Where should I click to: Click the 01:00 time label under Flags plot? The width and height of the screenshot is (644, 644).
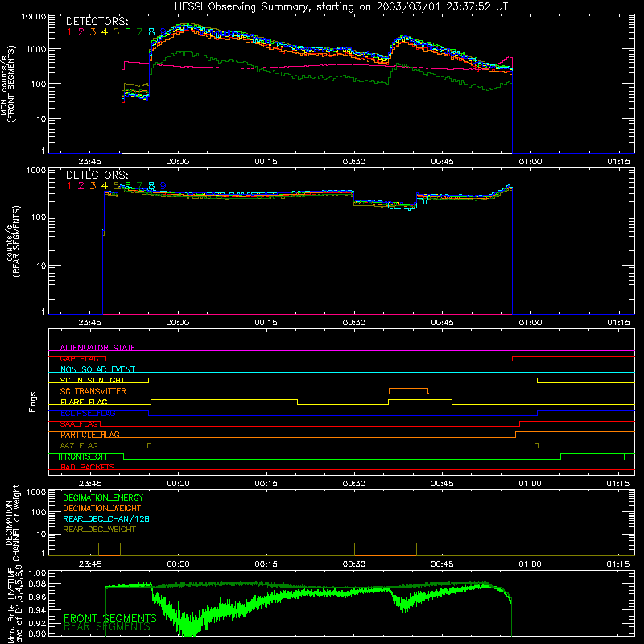[530, 484]
